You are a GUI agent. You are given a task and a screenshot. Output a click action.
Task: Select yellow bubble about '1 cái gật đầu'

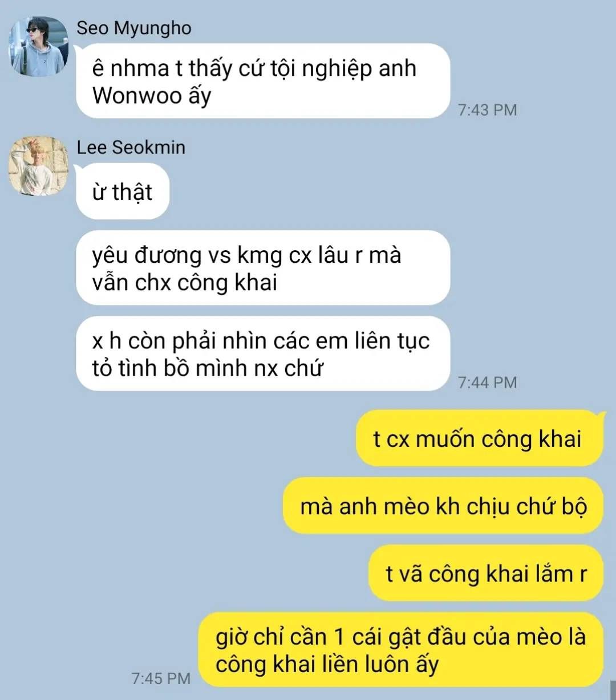point(400,650)
